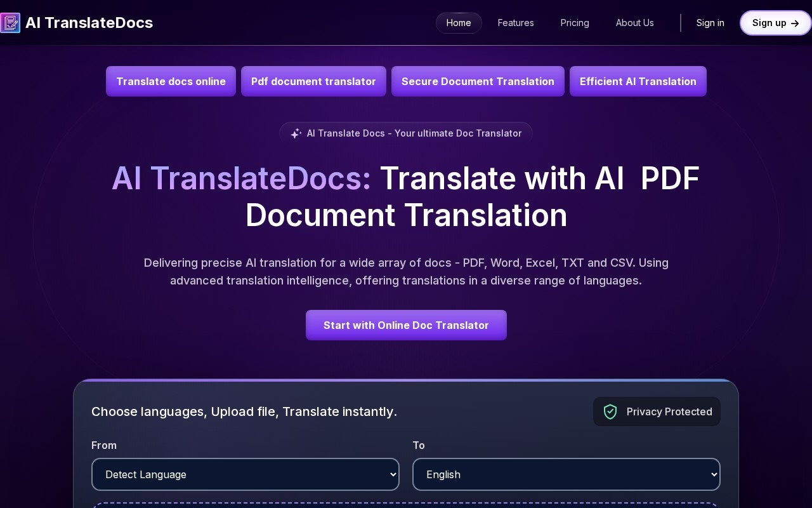Click 'Choose languages, Upload file' heading
Screen dimensions: 812x508
244,411
